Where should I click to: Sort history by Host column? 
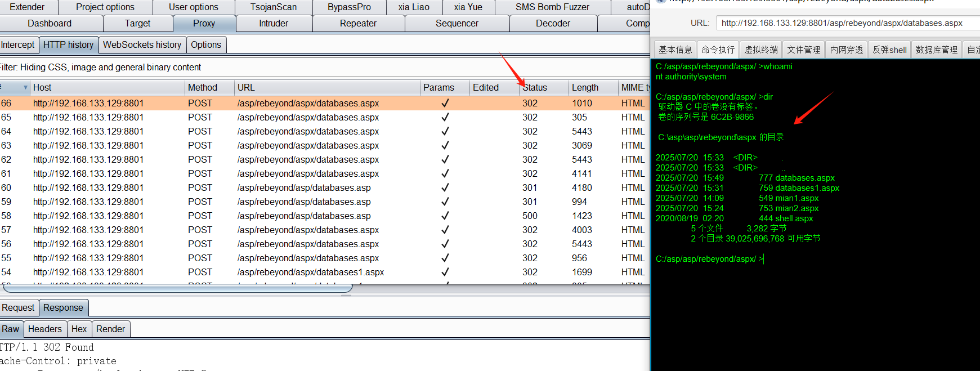107,87
